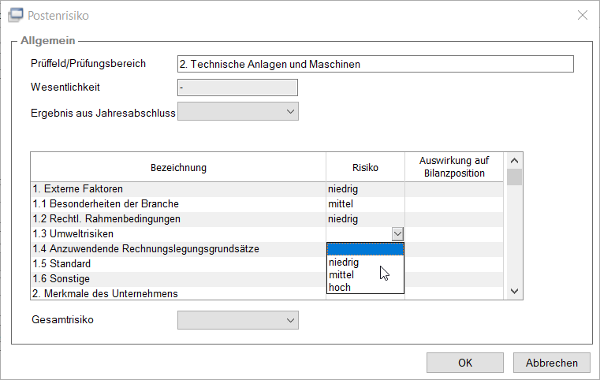Screen dimensions: 600x380
Task: Open the Ergebnis aus Jahresabschluss dropdown
Action: click(x=238, y=112)
